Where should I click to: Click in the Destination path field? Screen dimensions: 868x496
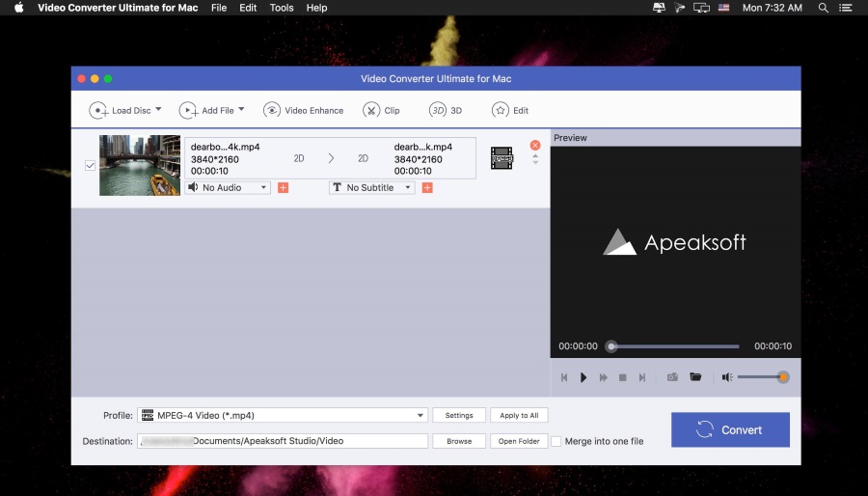point(283,441)
